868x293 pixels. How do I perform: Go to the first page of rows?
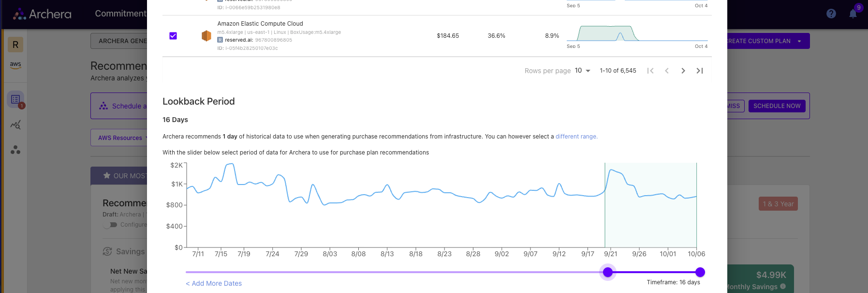click(650, 71)
